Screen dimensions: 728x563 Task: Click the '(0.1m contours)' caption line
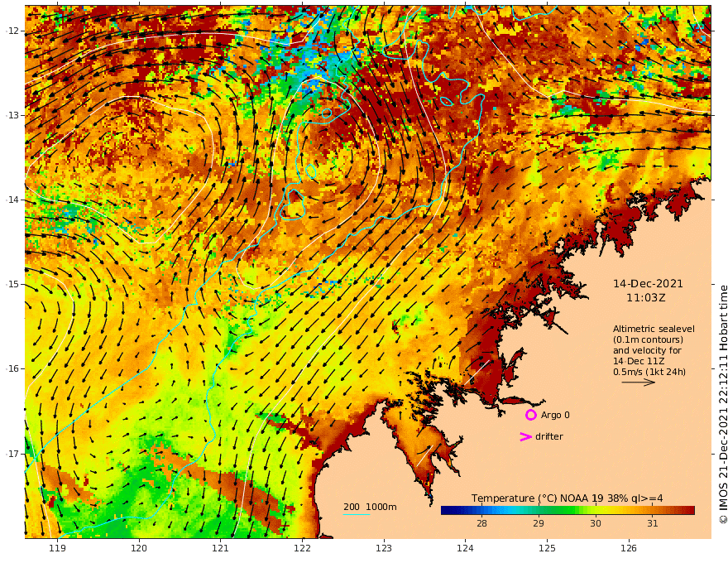click(648, 339)
